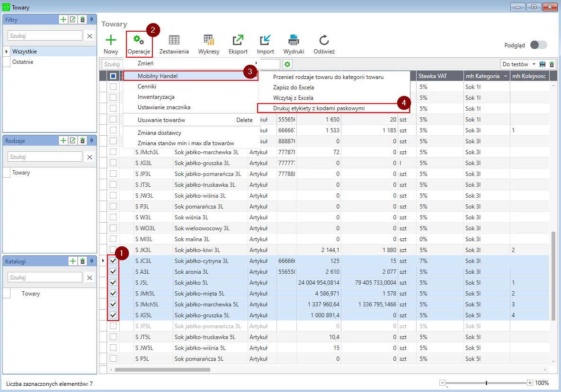Screen dimensions: 561x392
Task: Refresh list with Odśwież icon
Action: (x=324, y=41)
